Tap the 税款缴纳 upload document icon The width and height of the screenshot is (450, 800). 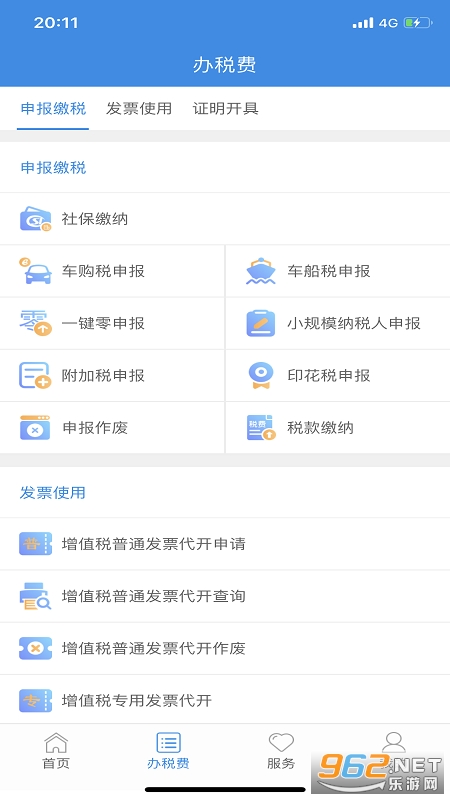point(261,428)
